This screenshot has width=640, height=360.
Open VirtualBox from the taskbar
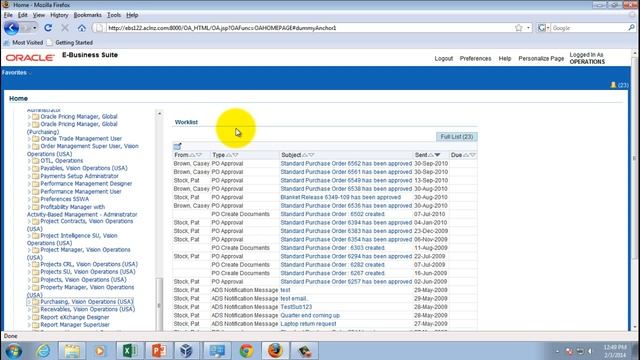pos(187,351)
